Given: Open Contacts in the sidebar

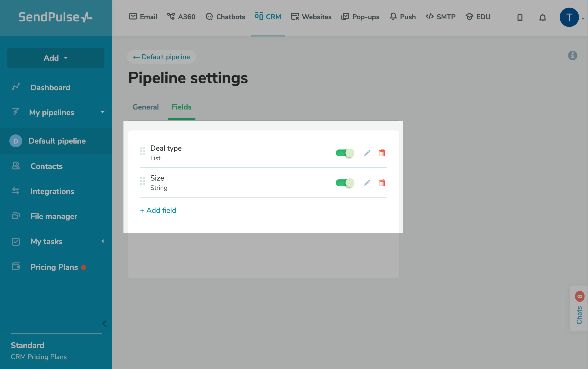Looking at the screenshot, I should (47, 166).
